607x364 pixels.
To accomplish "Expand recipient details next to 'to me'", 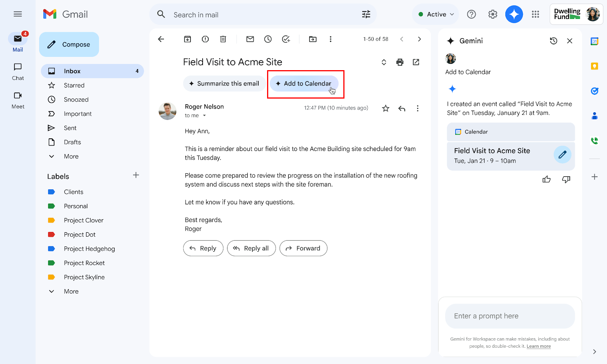I will pyautogui.click(x=204, y=116).
